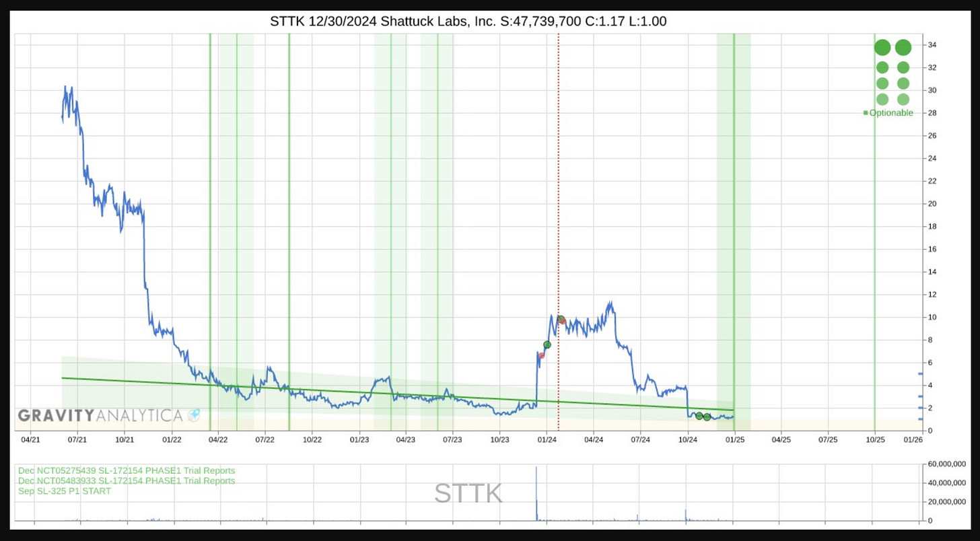Click the solid green vertical line just before 04/22
This screenshot has height=541, width=980.
tap(210, 232)
